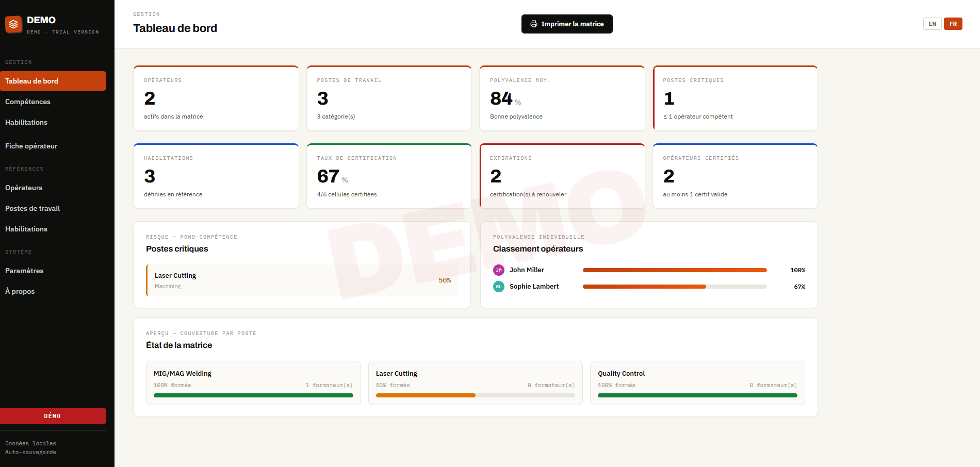
Task: Open the Postes critiques stat card
Action: (x=735, y=98)
